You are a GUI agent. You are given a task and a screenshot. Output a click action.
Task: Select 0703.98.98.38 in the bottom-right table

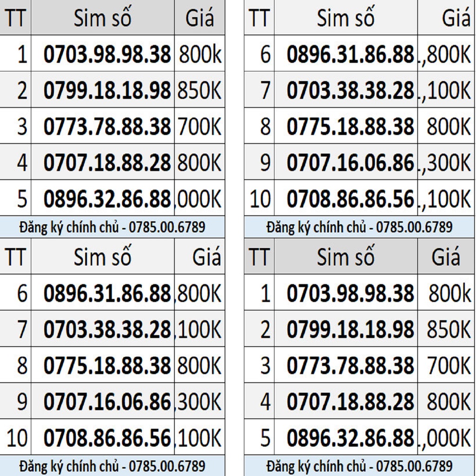coord(350,294)
